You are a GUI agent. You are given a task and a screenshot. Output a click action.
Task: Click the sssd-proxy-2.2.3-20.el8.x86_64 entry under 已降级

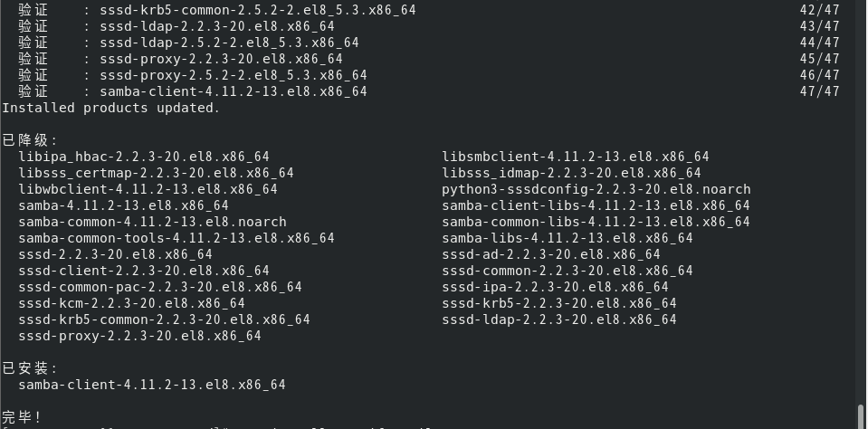coord(139,336)
